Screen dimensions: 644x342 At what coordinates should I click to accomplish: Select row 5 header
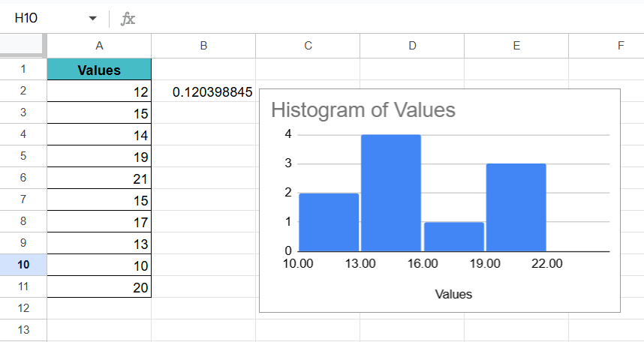click(23, 156)
